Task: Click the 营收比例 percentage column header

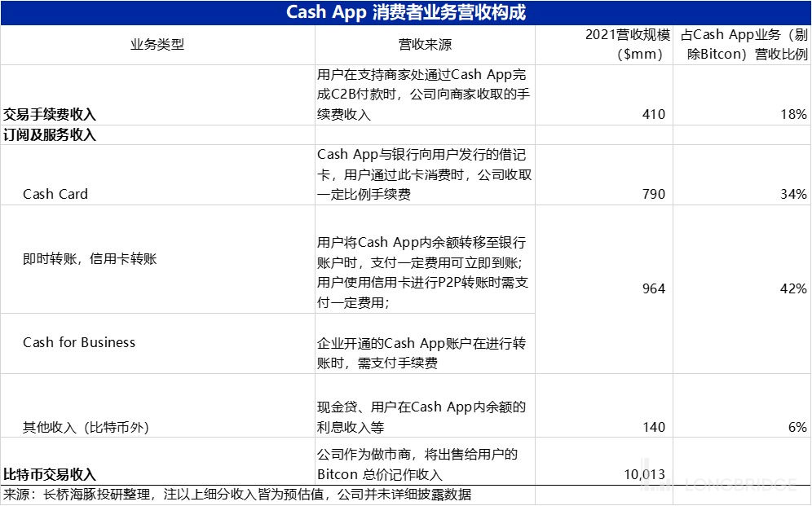Action: tap(743, 45)
